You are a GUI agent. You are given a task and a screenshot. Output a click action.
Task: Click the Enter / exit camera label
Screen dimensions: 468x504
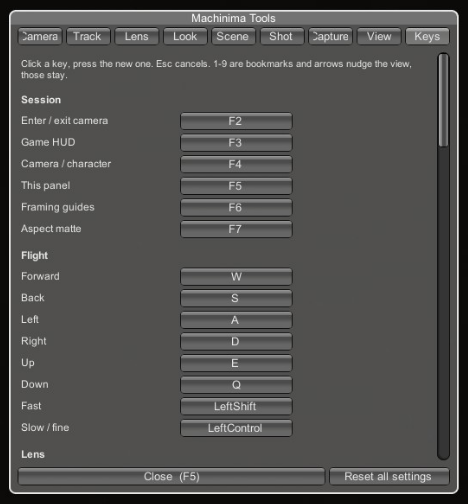pos(64,121)
